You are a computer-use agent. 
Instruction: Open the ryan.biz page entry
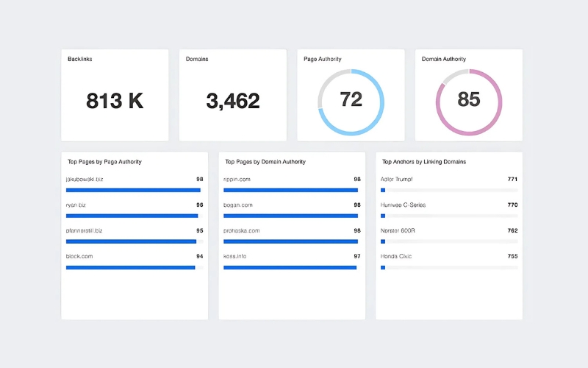coord(76,205)
